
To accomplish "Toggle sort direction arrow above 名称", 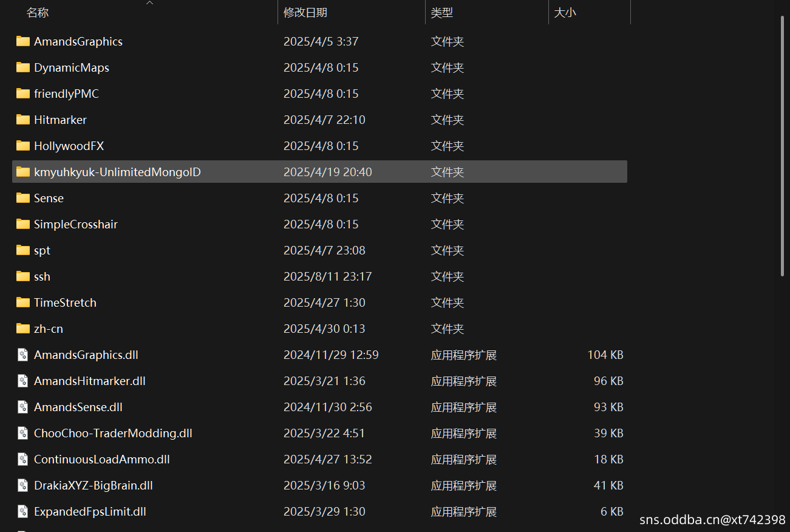I will pos(150,2).
